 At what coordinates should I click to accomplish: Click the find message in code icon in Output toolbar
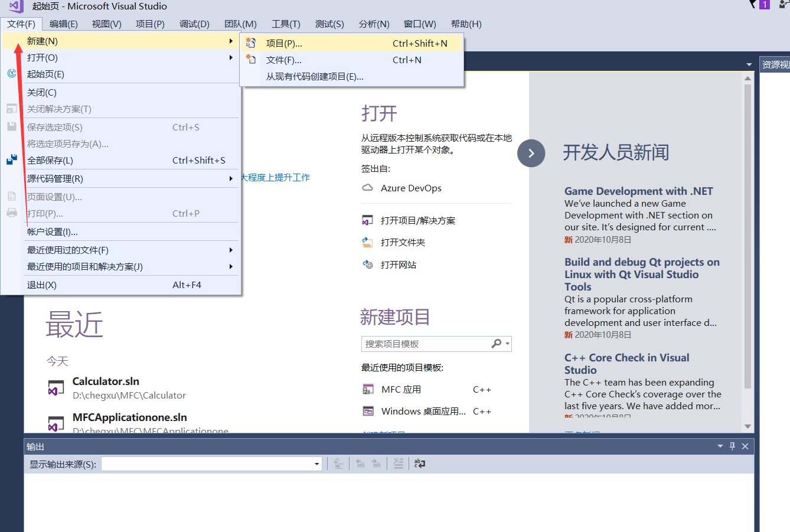click(338, 464)
